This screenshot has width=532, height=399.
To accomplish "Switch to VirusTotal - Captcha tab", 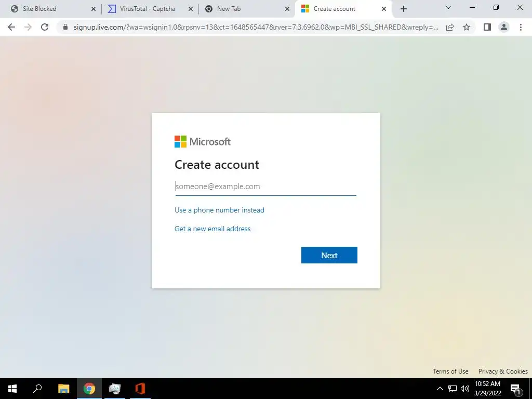I will [150, 9].
